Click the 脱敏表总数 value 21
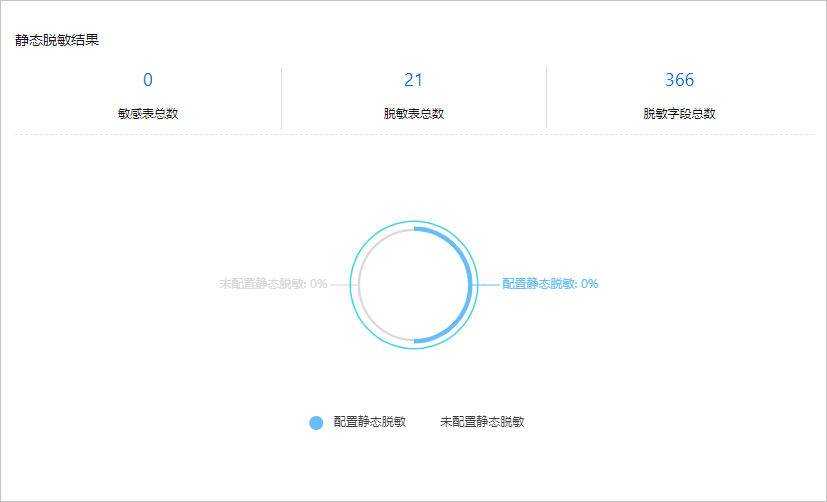 tap(414, 80)
